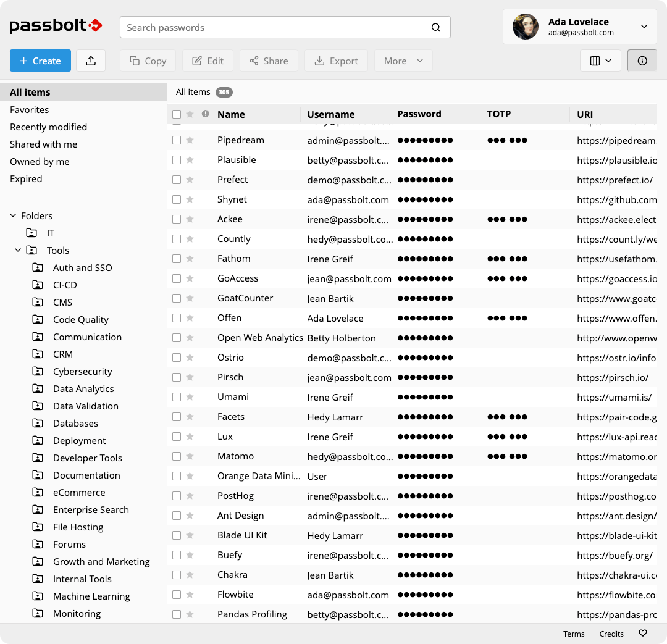The width and height of the screenshot is (667, 644).
Task: Collapse the Tools folder in the tree
Action: pos(18,250)
